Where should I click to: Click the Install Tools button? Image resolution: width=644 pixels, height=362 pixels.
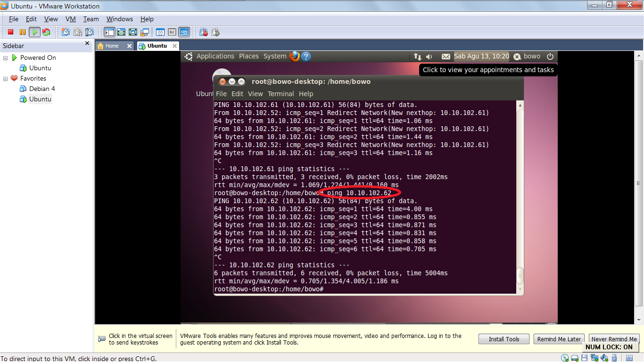(x=504, y=339)
